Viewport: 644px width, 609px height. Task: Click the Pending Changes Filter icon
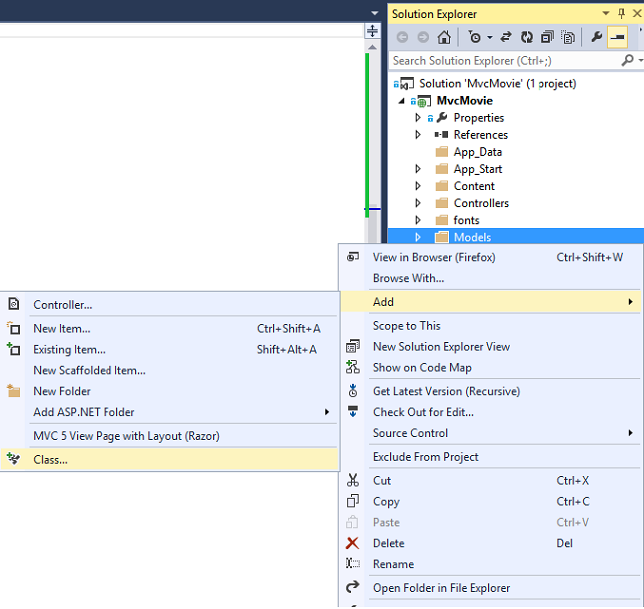(475, 37)
